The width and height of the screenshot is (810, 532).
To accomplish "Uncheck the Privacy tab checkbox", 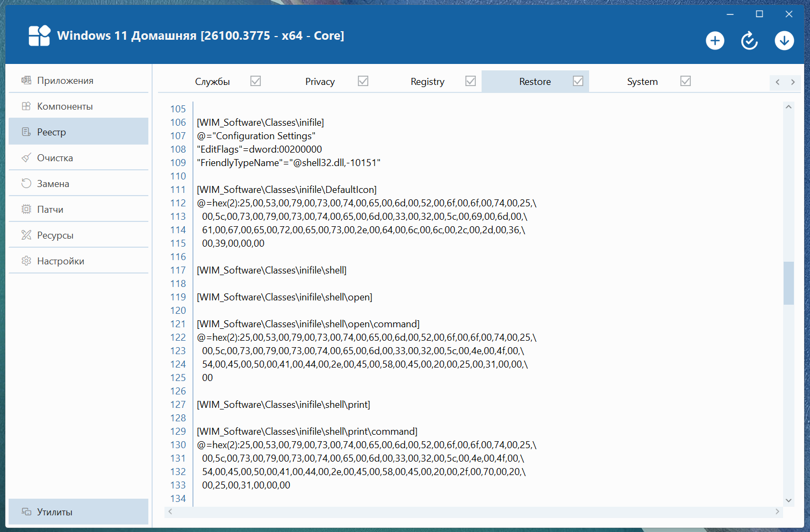I will coord(363,81).
